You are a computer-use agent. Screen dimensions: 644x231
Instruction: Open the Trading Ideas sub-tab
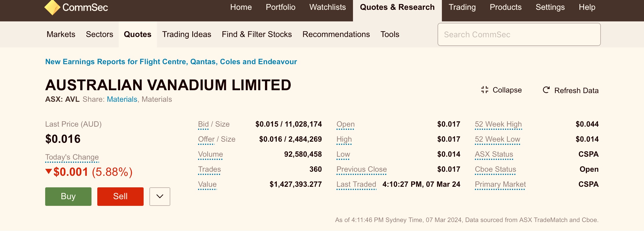[187, 34]
